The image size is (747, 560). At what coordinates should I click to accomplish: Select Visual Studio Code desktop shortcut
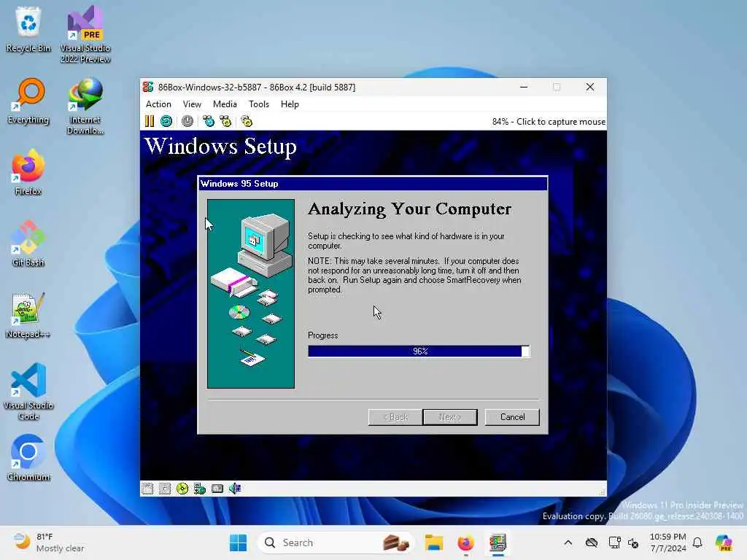[28, 392]
